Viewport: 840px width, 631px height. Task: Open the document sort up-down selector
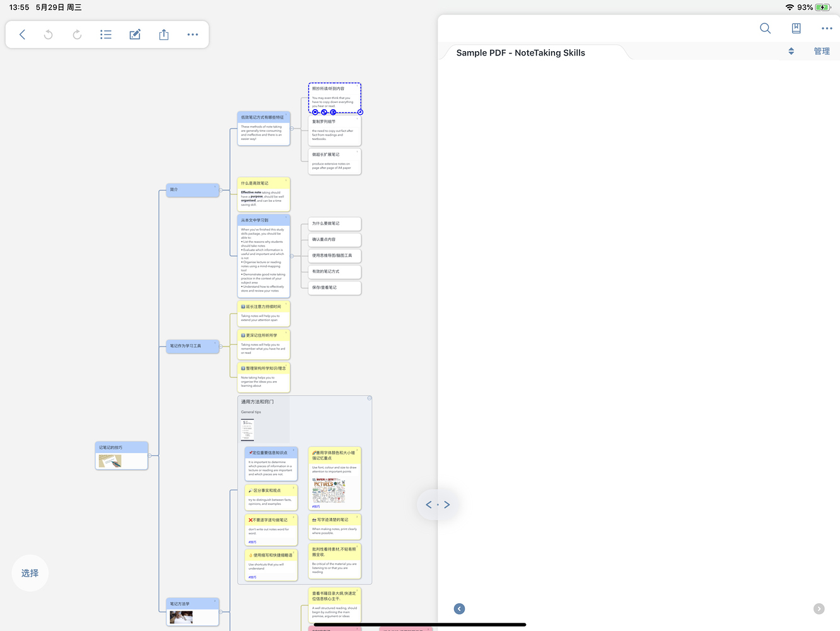point(791,51)
